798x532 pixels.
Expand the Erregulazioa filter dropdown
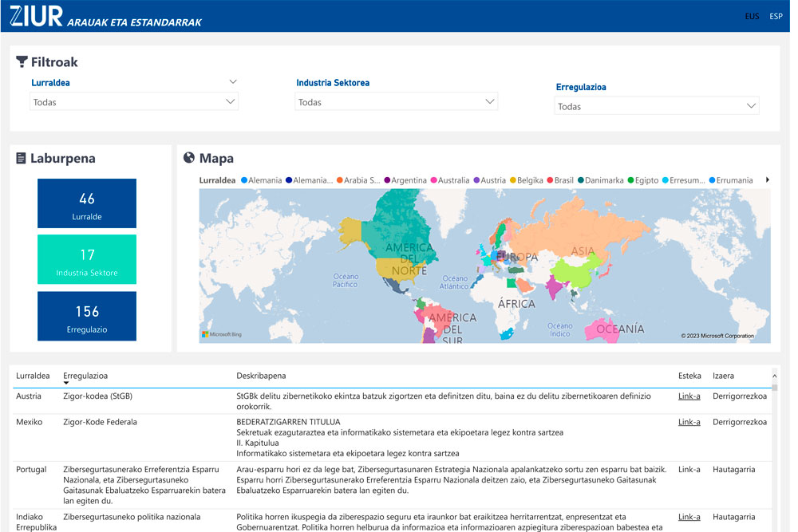(657, 106)
